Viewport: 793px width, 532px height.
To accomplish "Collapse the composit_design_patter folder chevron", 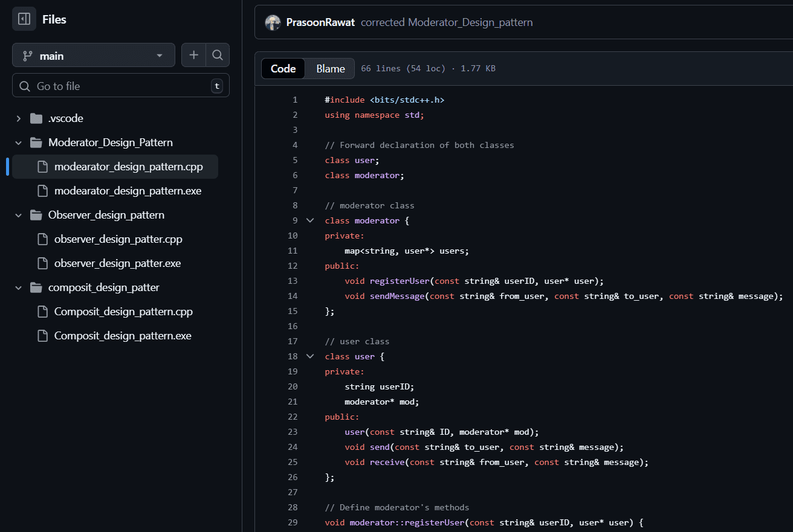I will pyautogui.click(x=19, y=287).
